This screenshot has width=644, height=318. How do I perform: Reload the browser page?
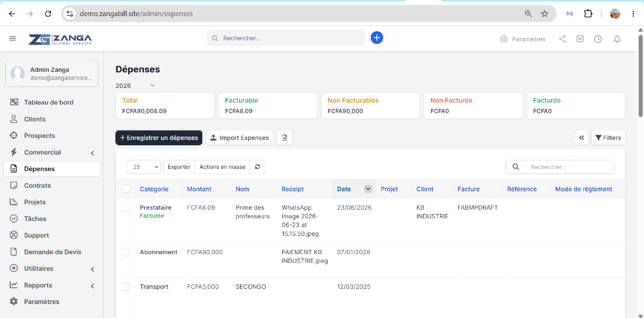coord(48,13)
